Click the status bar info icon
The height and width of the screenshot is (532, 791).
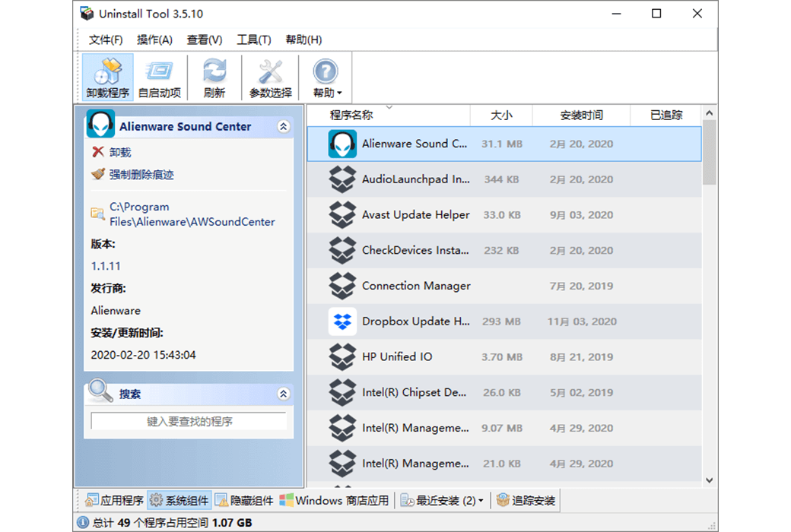point(83,522)
